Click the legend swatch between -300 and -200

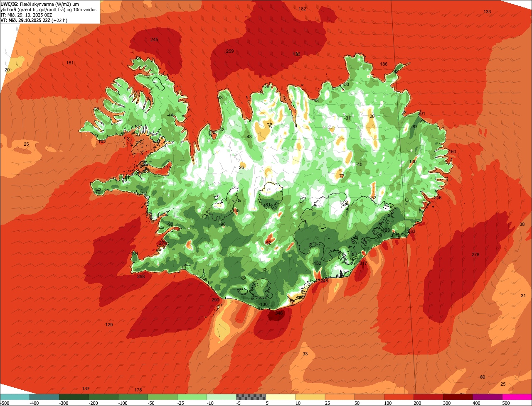coord(74,397)
